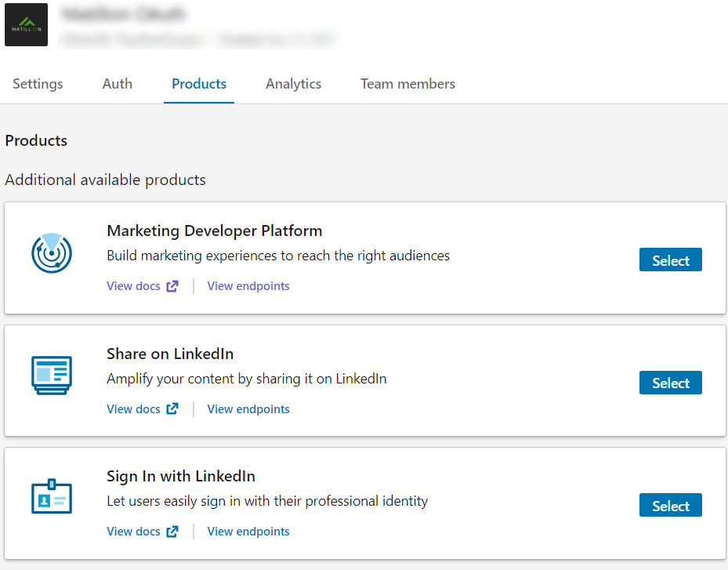Click 'Amplify your content by sharing it on LinkedIn'

247,379
